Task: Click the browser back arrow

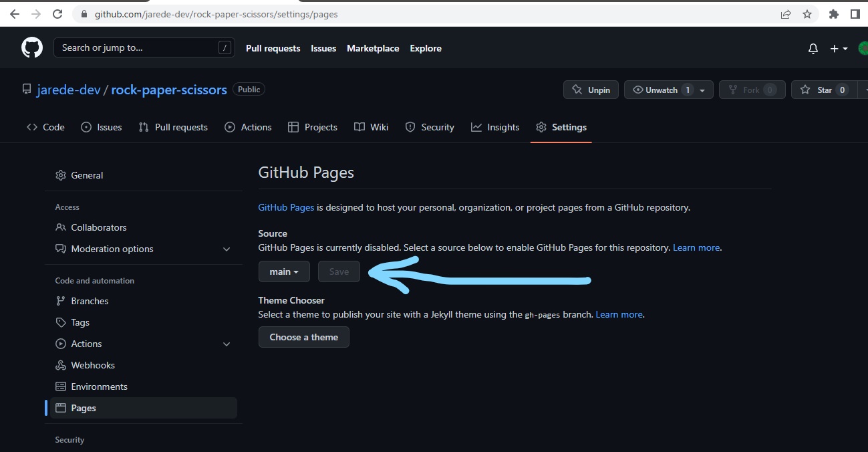Action: coord(14,13)
